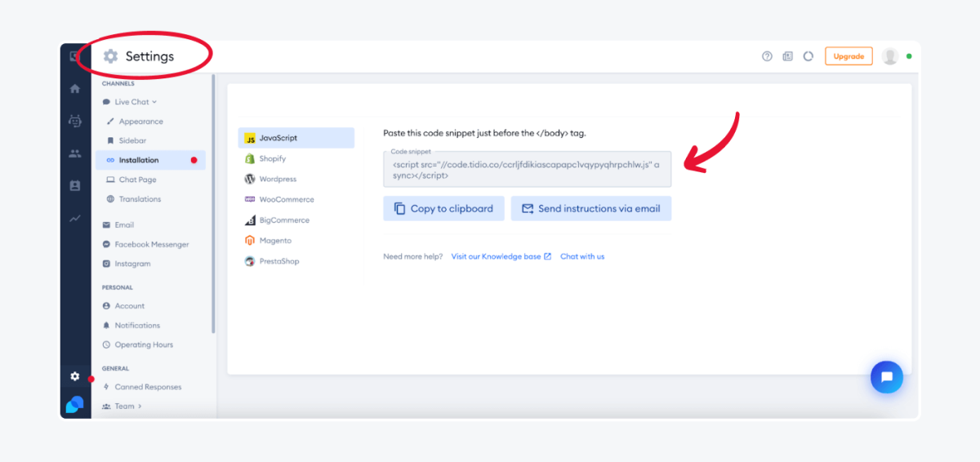Open the analytics line-chart icon
This screenshot has height=462, width=980.
[75, 218]
